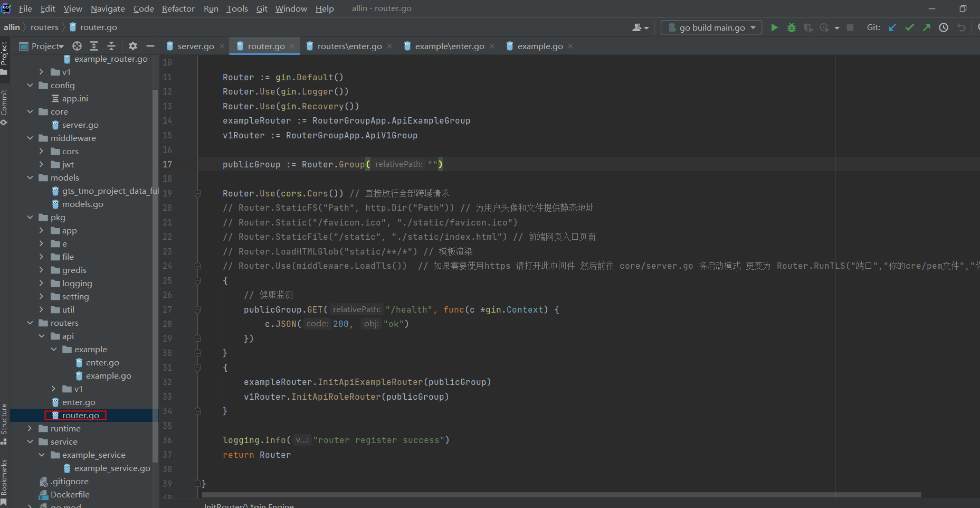Click the routers breadcrumb in navigation bar

tap(44, 27)
